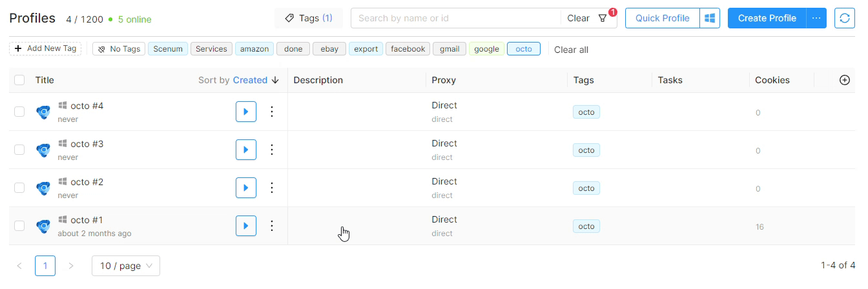Open the octo #1 profile title
Screen dimensions: 868x289
click(x=87, y=220)
